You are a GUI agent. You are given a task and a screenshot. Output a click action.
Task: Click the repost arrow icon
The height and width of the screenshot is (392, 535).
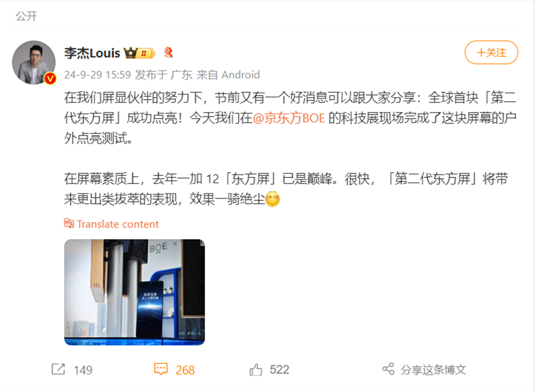coord(58,369)
